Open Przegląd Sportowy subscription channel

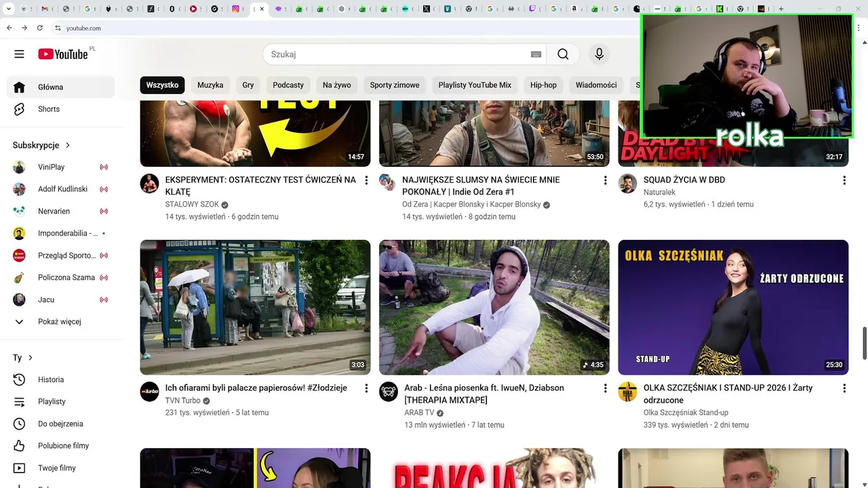pos(61,256)
